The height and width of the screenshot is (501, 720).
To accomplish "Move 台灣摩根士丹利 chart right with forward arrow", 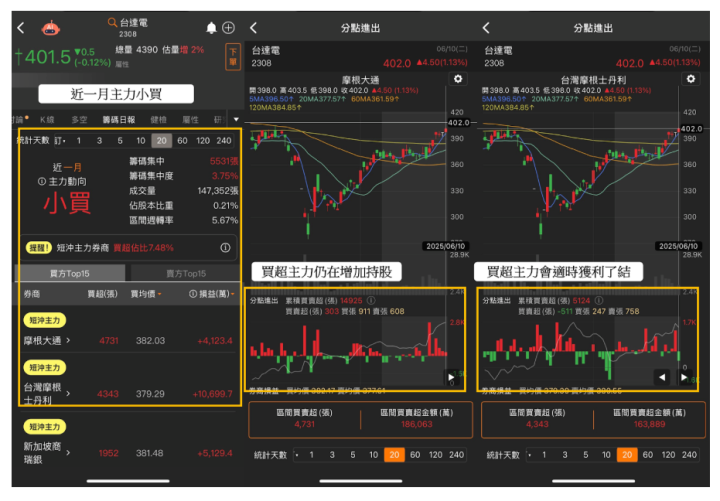I will point(684,377).
